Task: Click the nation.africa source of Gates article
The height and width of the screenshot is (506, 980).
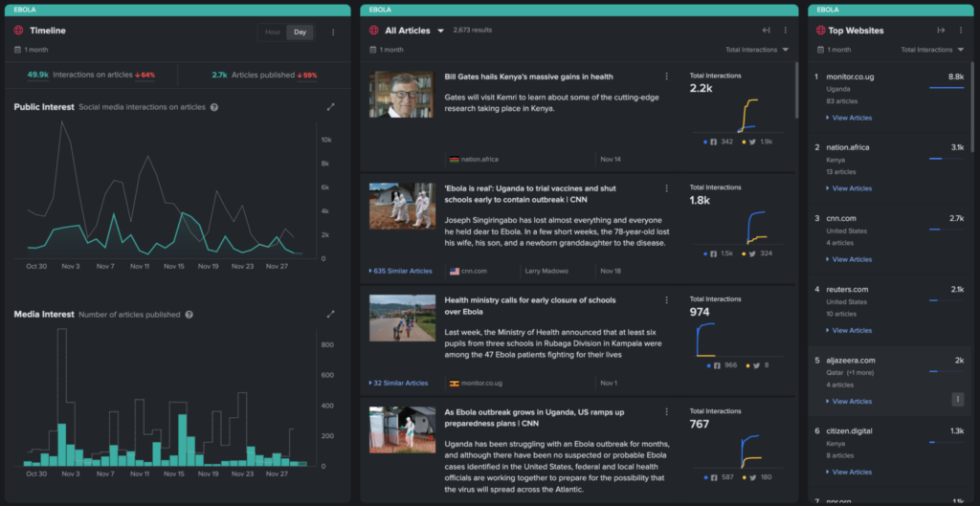Action: pyautogui.click(x=474, y=160)
